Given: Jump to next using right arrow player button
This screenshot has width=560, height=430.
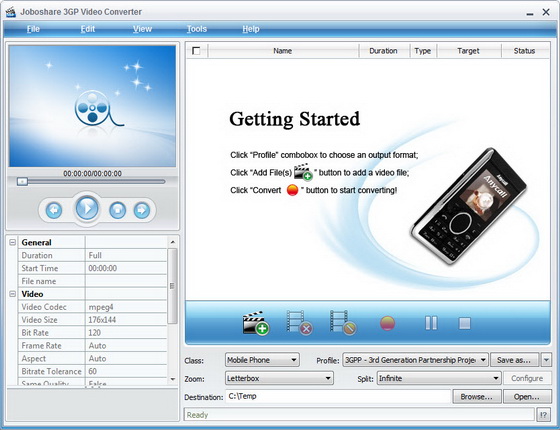Looking at the screenshot, I should point(142,210).
